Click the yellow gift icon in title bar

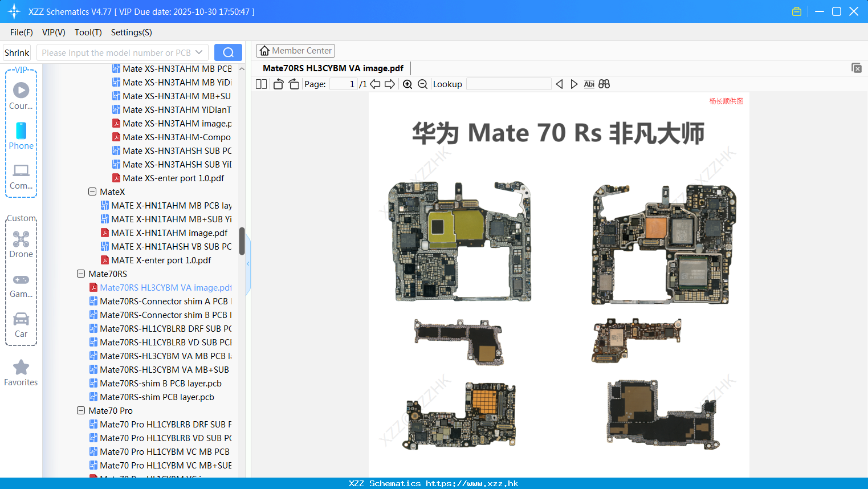[x=797, y=11]
